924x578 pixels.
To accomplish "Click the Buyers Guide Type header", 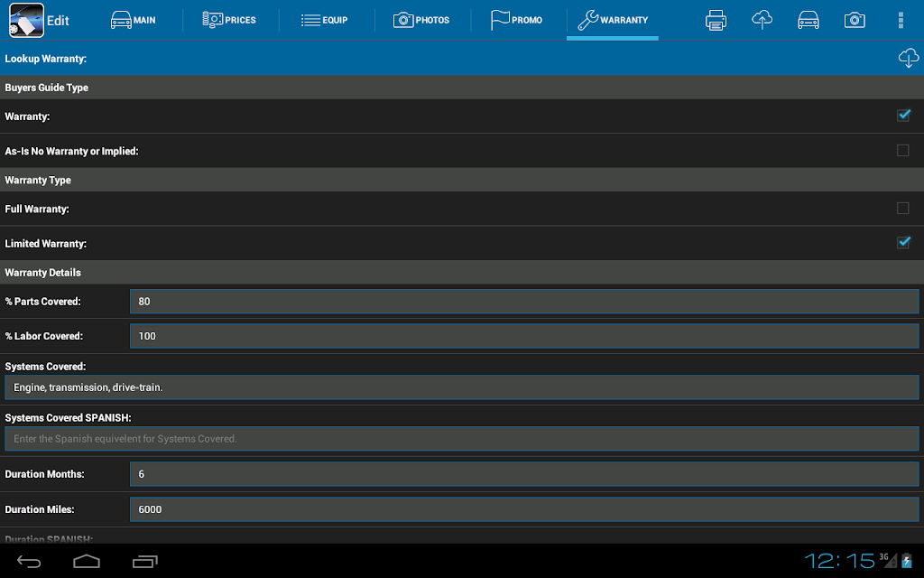I will point(47,88).
